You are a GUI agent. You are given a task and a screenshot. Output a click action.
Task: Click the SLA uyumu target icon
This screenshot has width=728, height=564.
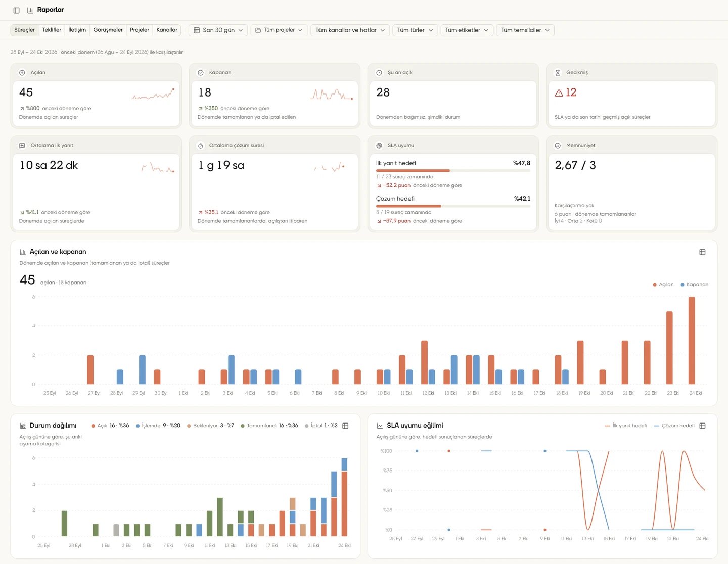pos(379,146)
